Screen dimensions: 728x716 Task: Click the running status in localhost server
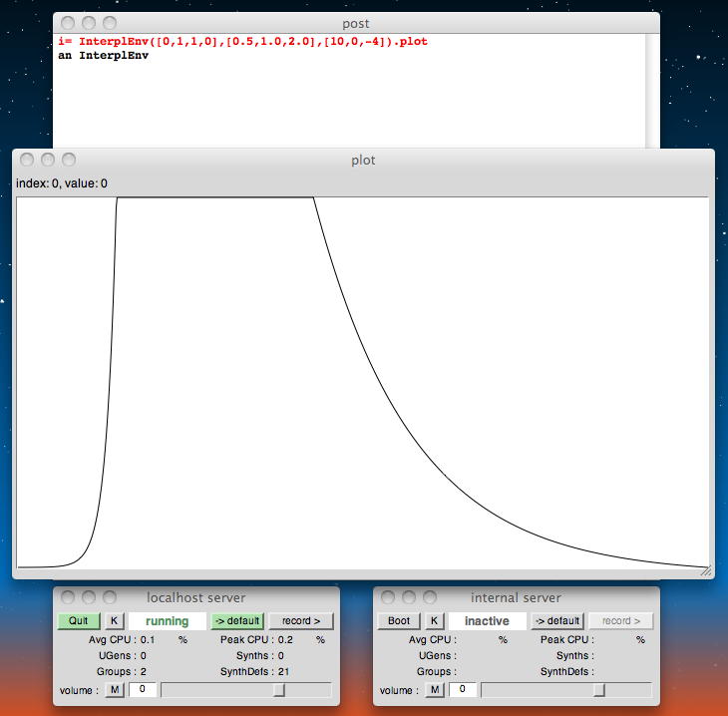tap(168, 621)
